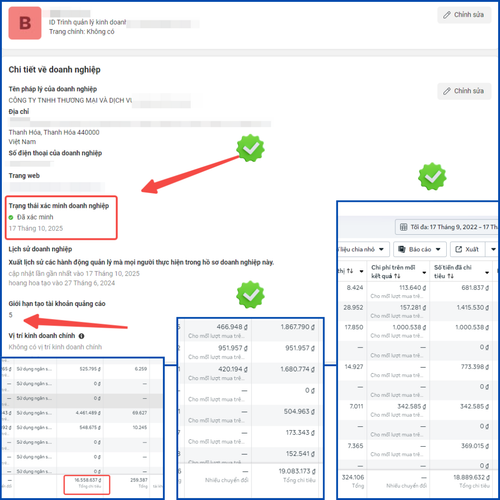Select the date under Đã xác minh
Image resolution: width=500 pixels, height=500 pixels.
(36, 229)
